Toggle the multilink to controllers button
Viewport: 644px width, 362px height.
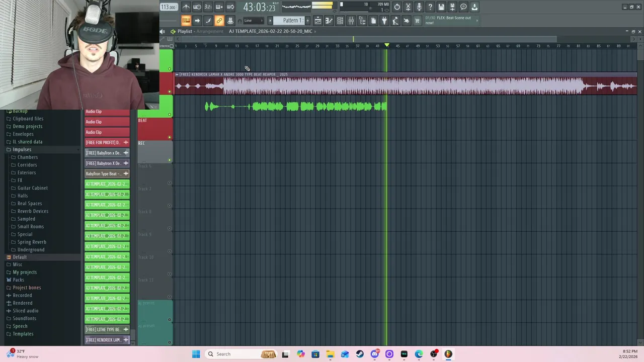click(x=219, y=21)
